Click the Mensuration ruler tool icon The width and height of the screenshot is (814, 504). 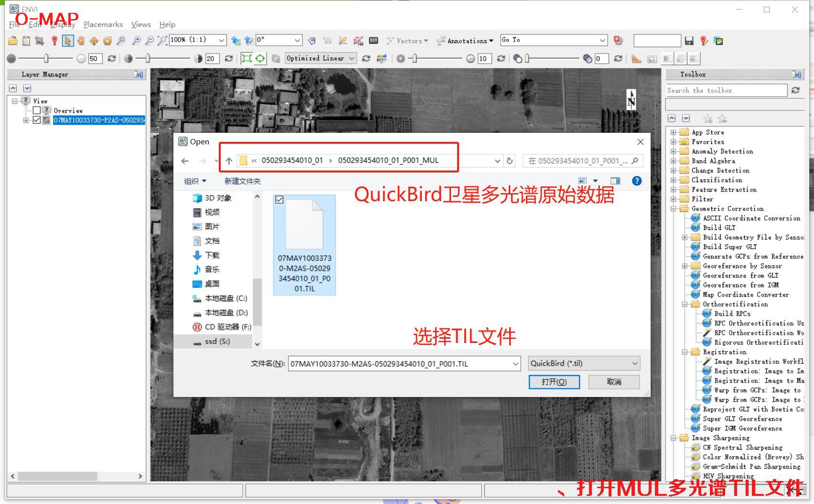pos(636,58)
